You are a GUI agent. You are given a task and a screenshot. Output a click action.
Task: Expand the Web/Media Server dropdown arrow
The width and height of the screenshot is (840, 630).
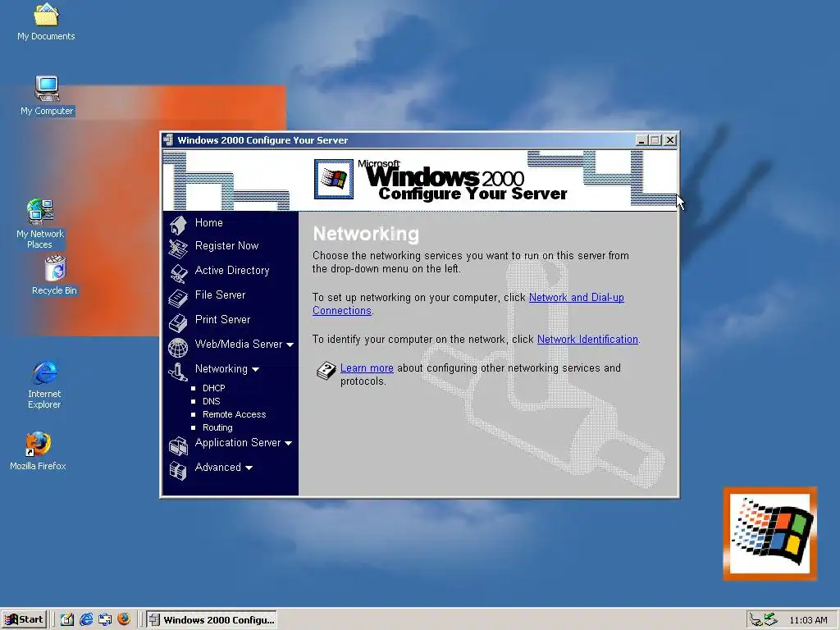coord(290,345)
